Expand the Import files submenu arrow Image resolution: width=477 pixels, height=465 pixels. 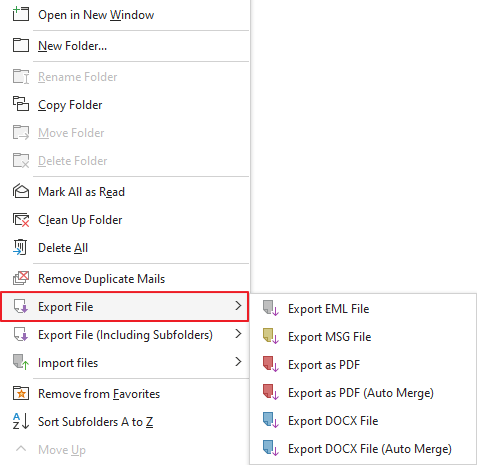(x=238, y=362)
